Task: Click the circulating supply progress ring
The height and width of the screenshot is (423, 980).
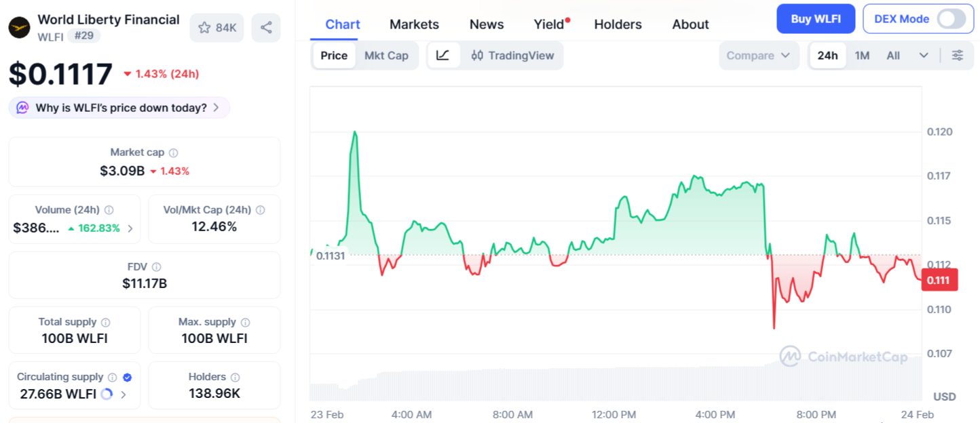Action: tap(107, 394)
